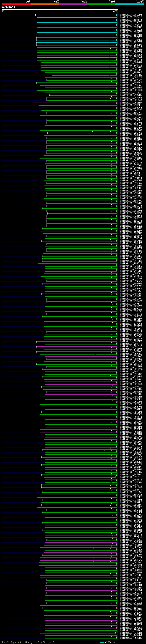Select hit UniRef100_Q9CAC1
The height and width of the screenshot is (644, 146).
click(131, 133)
